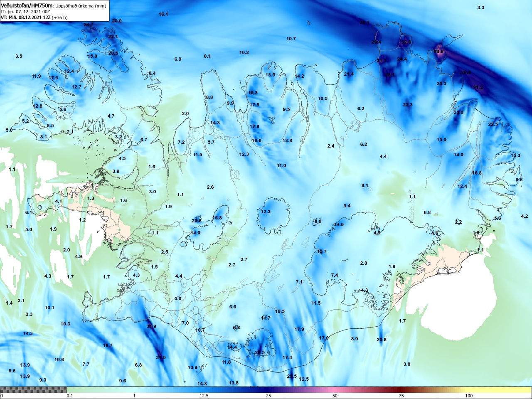This screenshot has width=532, height=399.
Task: Click the 3.9 precipitation value
Action: click(x=116, y=172)
